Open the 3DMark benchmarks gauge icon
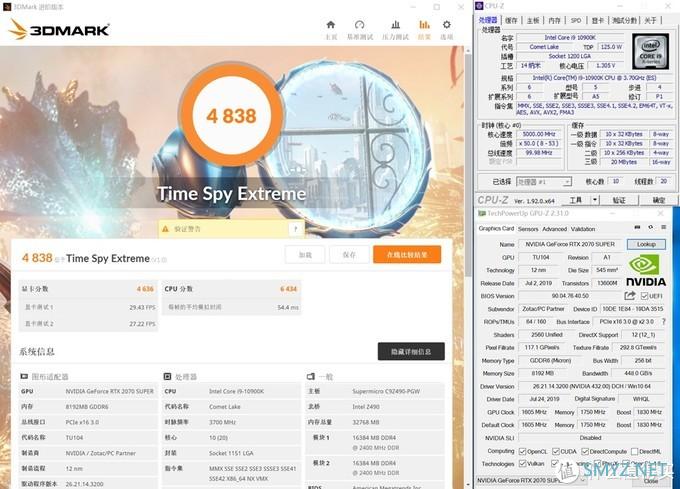Screen dimensions: 680x489 pyautogui.click(x=360, y=25)
